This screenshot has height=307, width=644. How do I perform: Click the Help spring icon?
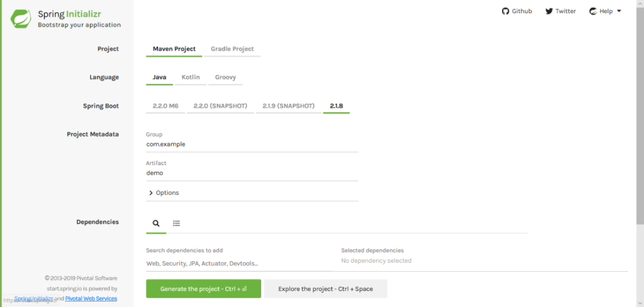coord(593,11)
